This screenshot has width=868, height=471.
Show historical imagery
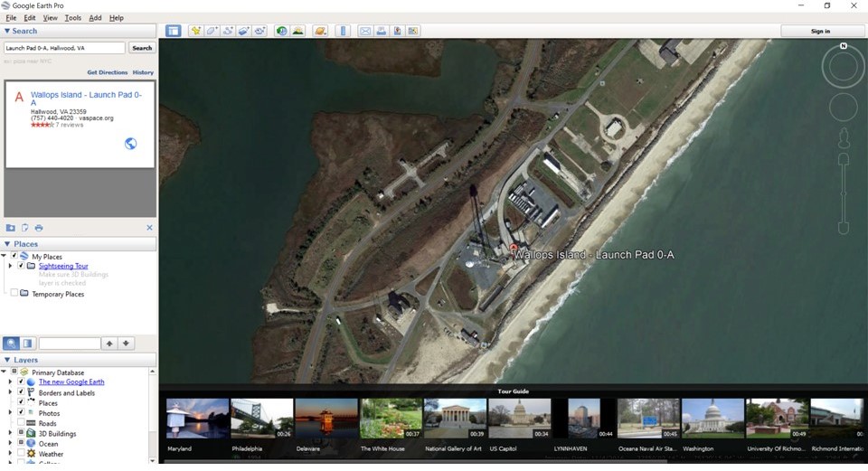pyautogui.click(x=282, y=31)
